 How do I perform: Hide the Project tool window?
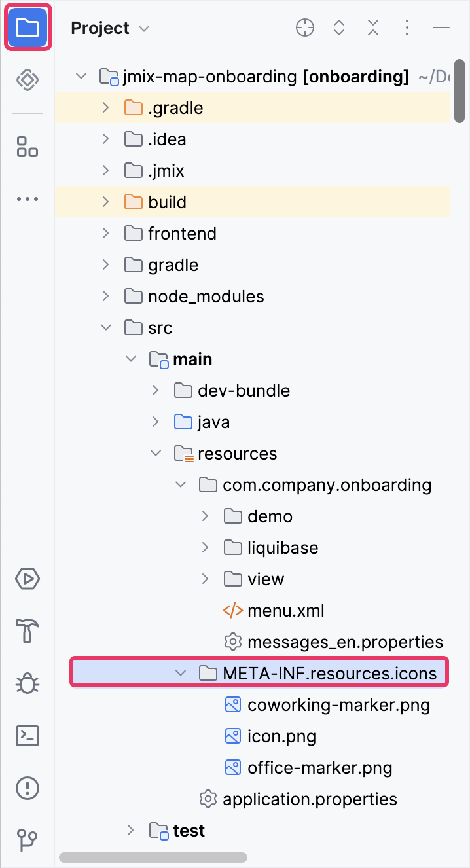pyautogui.click(x=441, y=27)
